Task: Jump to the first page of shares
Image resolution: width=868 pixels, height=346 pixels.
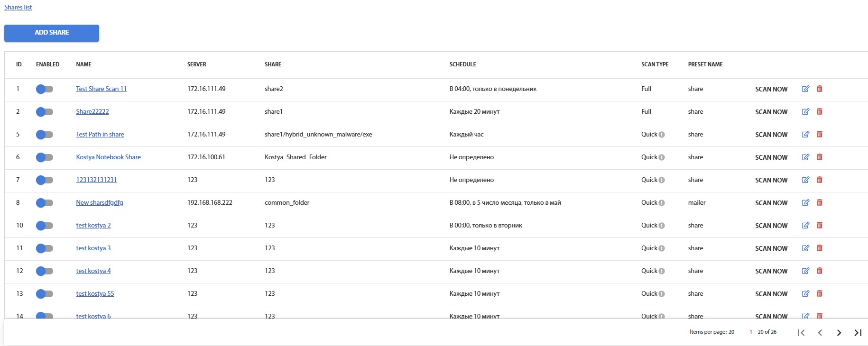Action: point(801,333)
